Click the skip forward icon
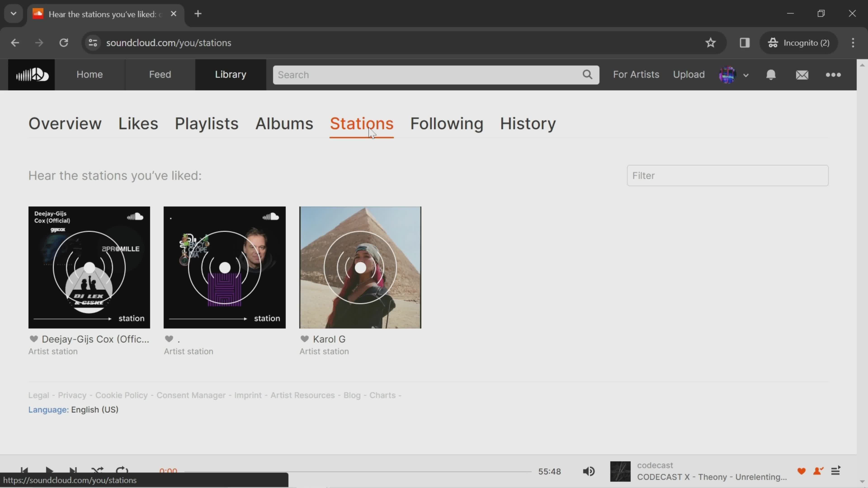The width and height of the screenshot is (868, 488). [73, 471]
